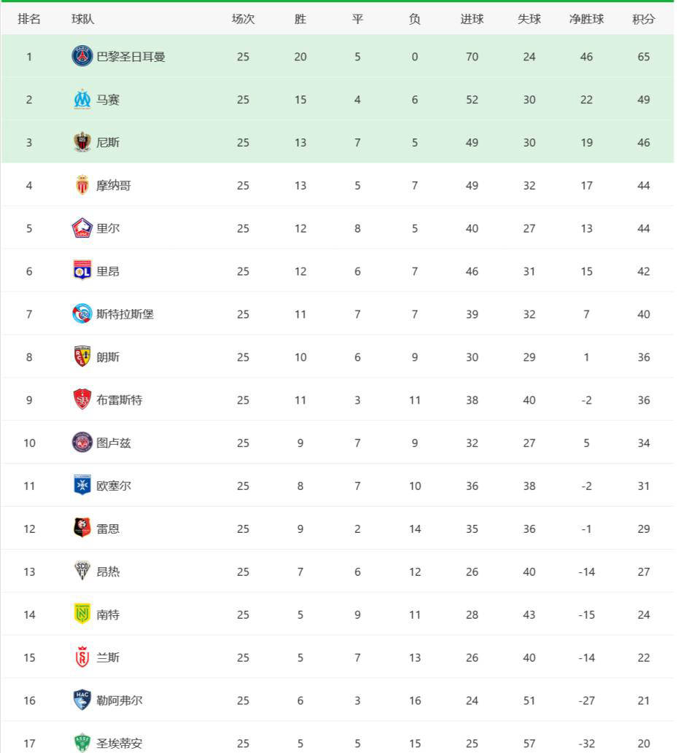Sort table by 积分 column header
Screen dimensions: 700x753
tap(643, 19)
